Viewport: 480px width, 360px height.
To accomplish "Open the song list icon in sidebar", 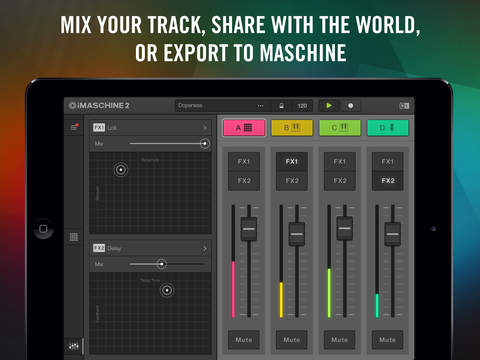I will click(x=74, y=127).
